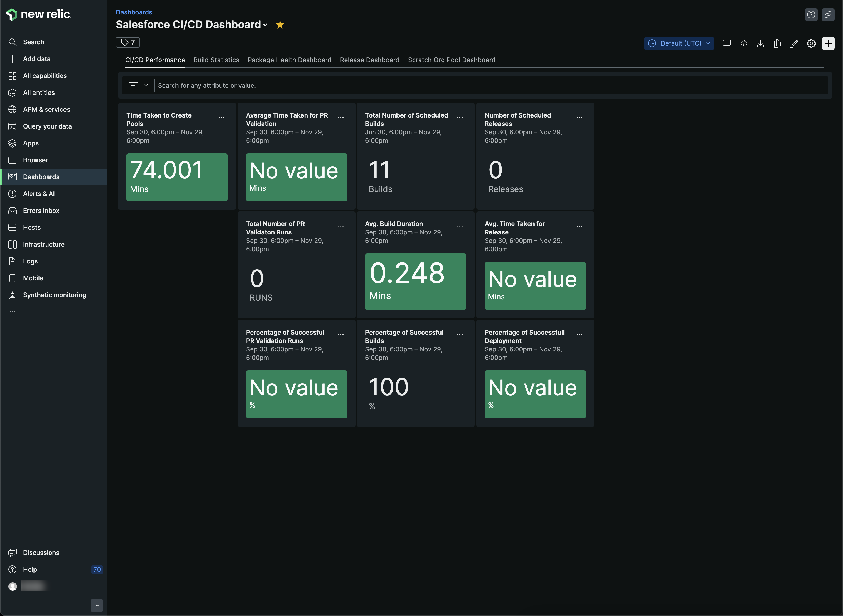Screen dimensions: 843x616
Task: Open Logs in sidebar
Action: 54,261
